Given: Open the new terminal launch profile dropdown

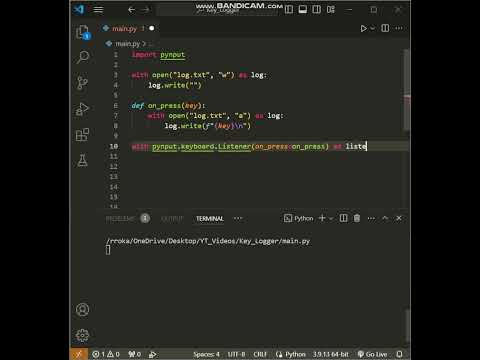Looking at the screenshot, I should point(331,219).
